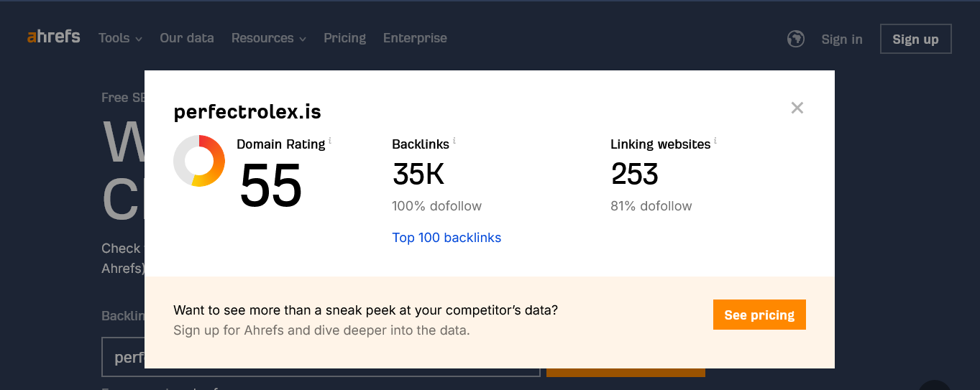Image resolution: width=980 pixels, height=390 pixels.
Task: Expand the Tools dropdown menu
Action: coord(120,38)
